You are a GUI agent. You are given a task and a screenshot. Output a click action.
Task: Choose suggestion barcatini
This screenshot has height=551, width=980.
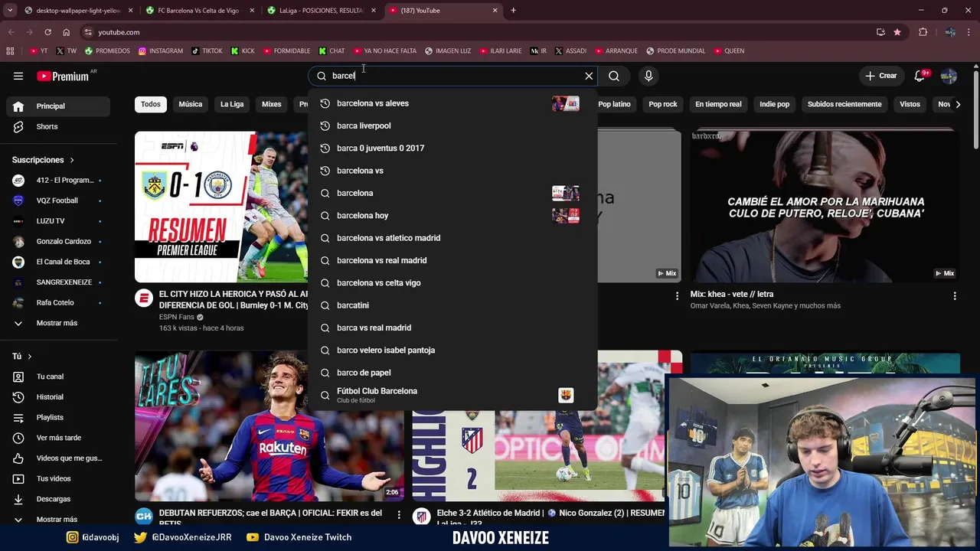452,305
